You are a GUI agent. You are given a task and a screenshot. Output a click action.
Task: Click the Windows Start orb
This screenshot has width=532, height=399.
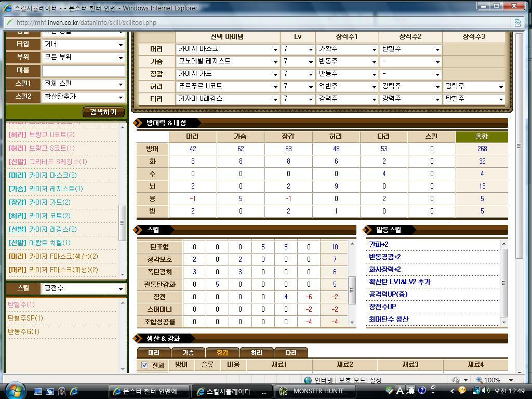tap(14, 390)
